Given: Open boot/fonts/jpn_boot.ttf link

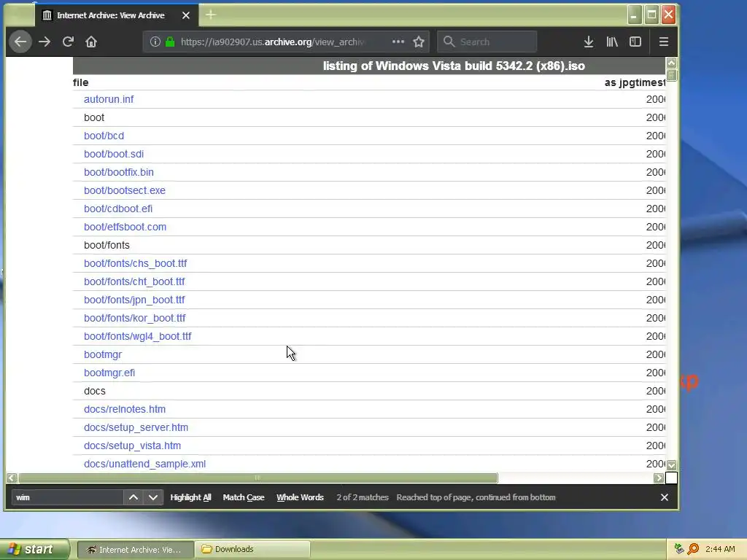Looking at the screenshot, I should point(134,300).
